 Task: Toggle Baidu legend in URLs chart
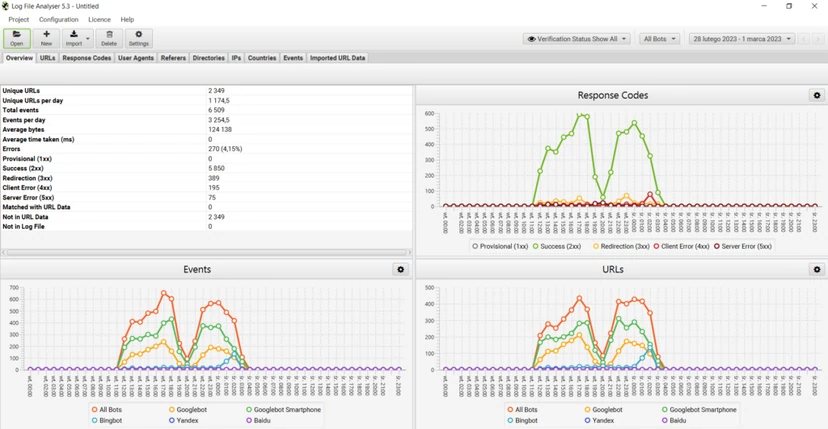pyautogui.click(x=674, y=421)
